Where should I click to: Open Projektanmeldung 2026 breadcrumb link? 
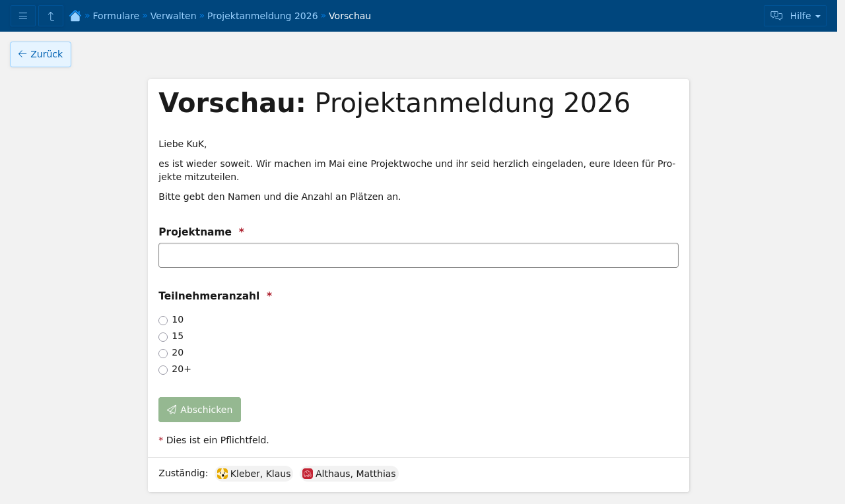262,16
